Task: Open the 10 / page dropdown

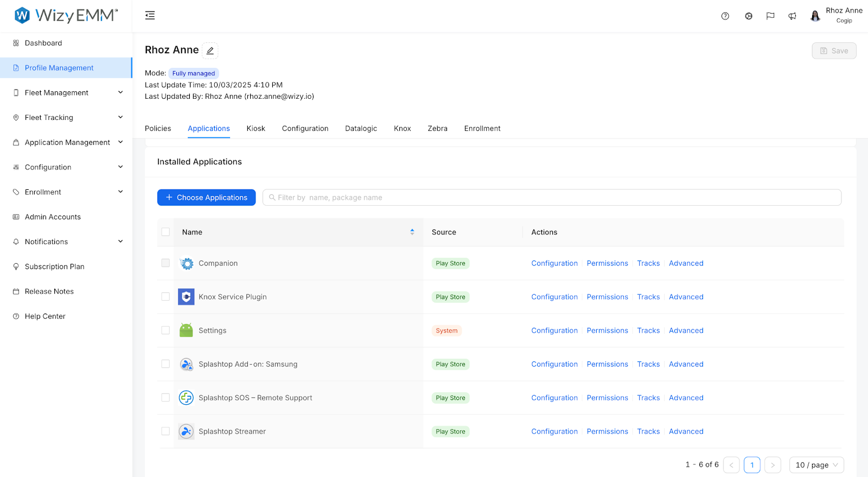Action: click(816, 465)
